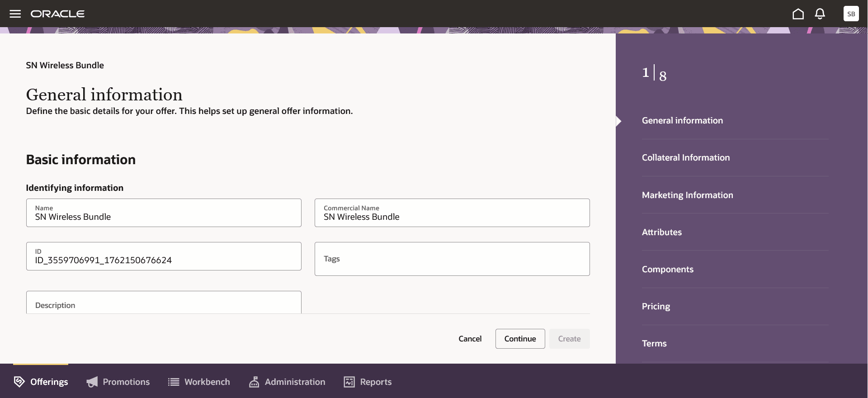Click the disabled Create button
Screen dimensions: 868x398
569,339
